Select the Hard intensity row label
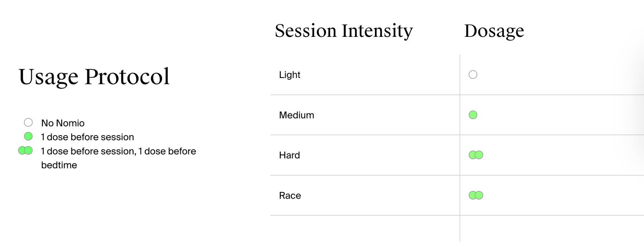Viewport: 644px width, 250px height. (x=289, y=155)
